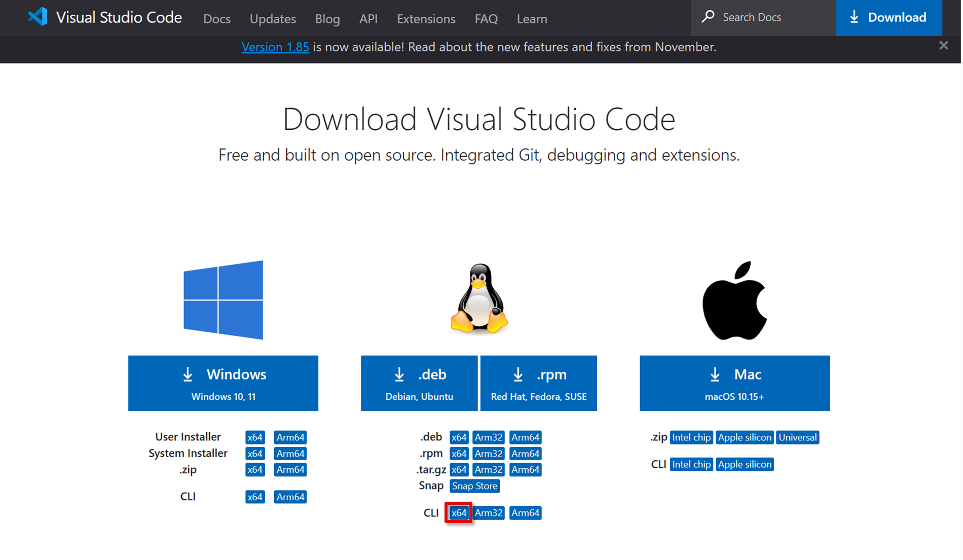
Task: Select Windows System Installer x64
Action: 255,454
